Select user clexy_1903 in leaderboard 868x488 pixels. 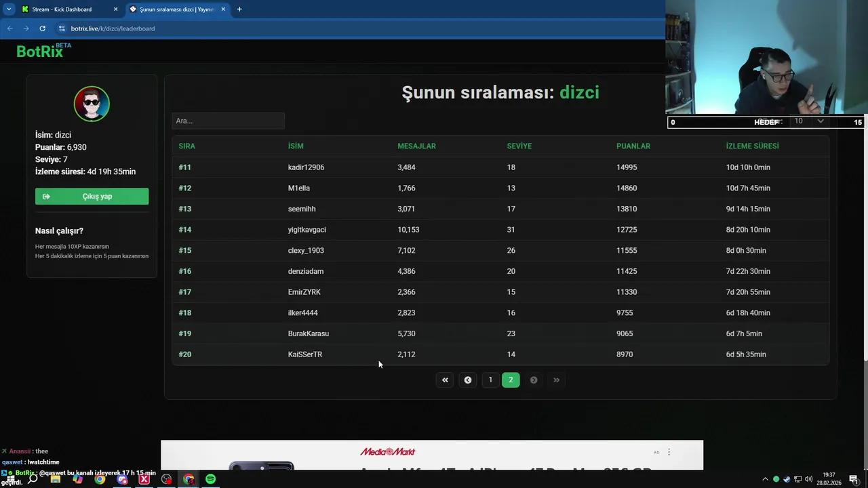(x=306, y=251)
